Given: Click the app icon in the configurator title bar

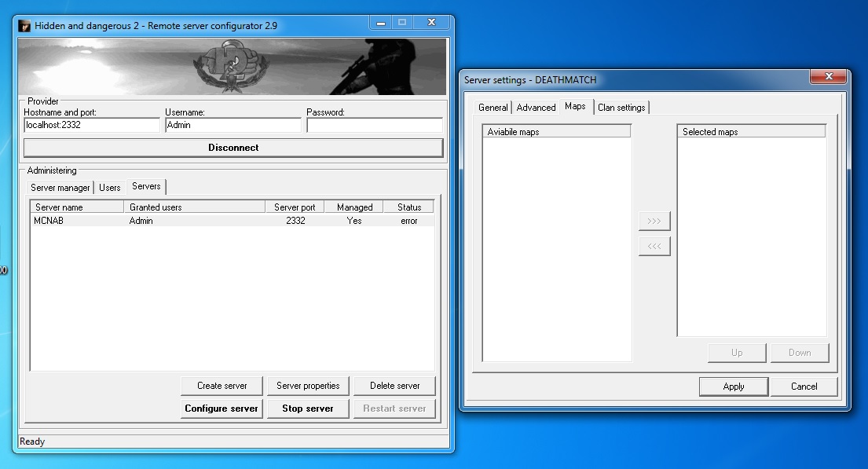Looking at the screenshot, I should click(x=24, y=25).
